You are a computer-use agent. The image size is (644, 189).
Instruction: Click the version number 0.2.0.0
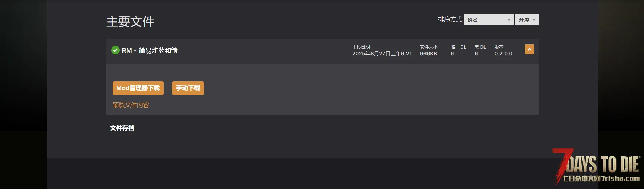pos(504,54)
